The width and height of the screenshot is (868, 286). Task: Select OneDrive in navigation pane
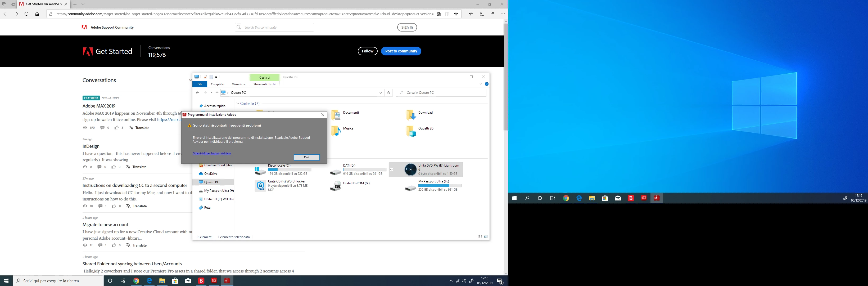[x=211, y=174]
